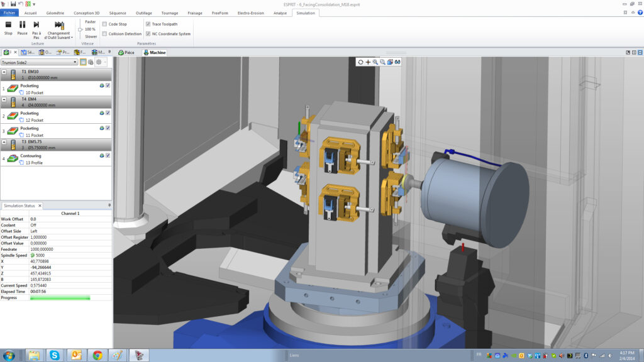Enable the Code Stop checkbox
644x362 pixels.
[x=104, y=24]
